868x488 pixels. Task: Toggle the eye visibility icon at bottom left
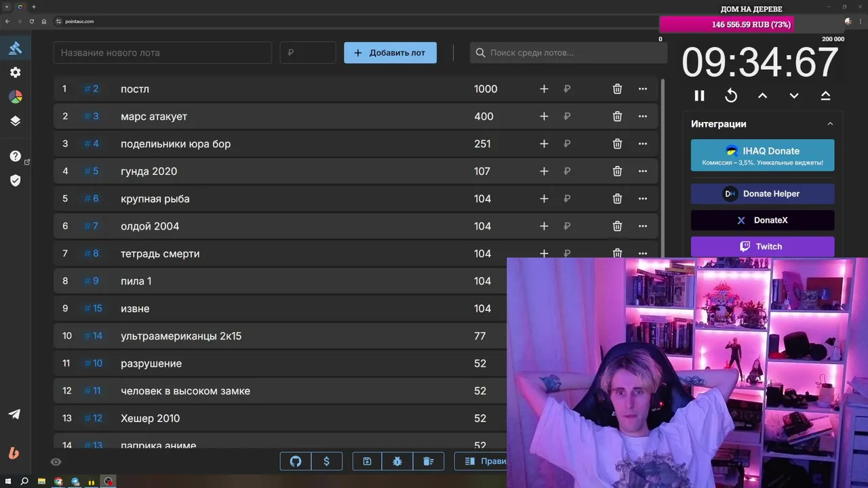(56, 462)
